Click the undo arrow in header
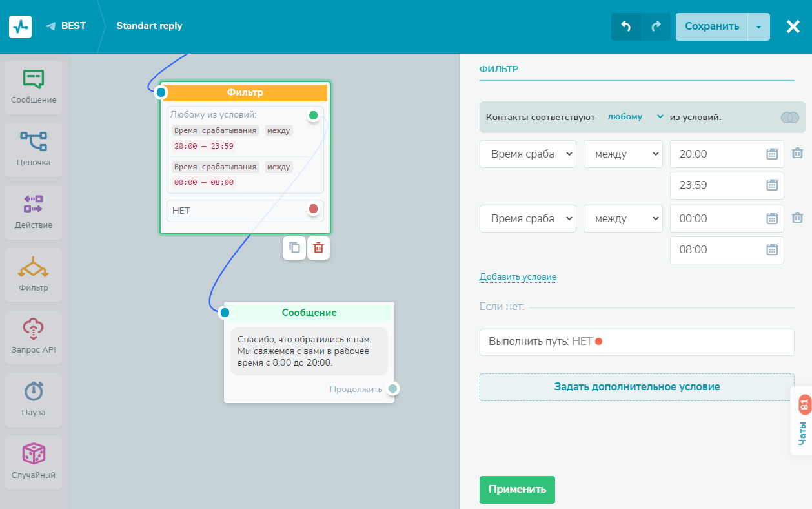 (625, 26)
